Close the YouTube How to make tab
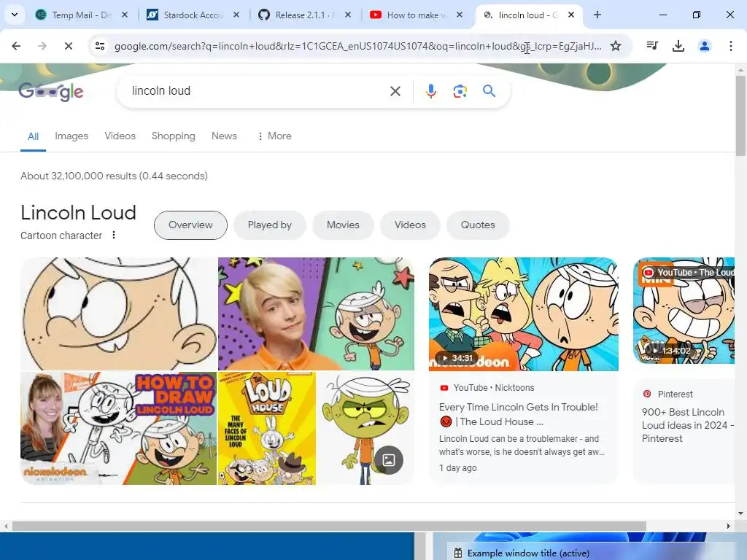This screenshot has height=560, width=747. pyautogui.click(x=460, y=15)
